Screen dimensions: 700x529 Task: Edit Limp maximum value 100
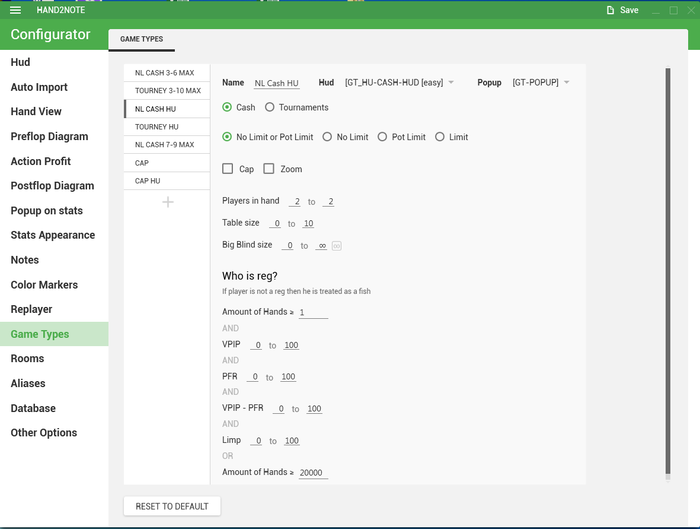tap(292, 441)
